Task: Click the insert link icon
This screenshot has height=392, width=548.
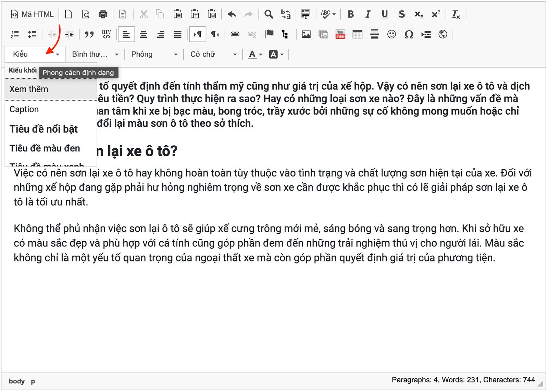Action: tap(235, 34)
